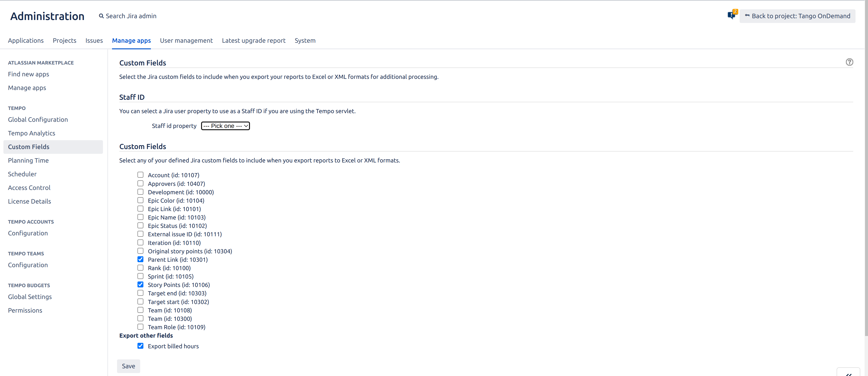This screenshot has width=868, height=376.
Task: Check the Epic Color (id: 10104) field
Action: pyautogui.click(x=140, y=200)
